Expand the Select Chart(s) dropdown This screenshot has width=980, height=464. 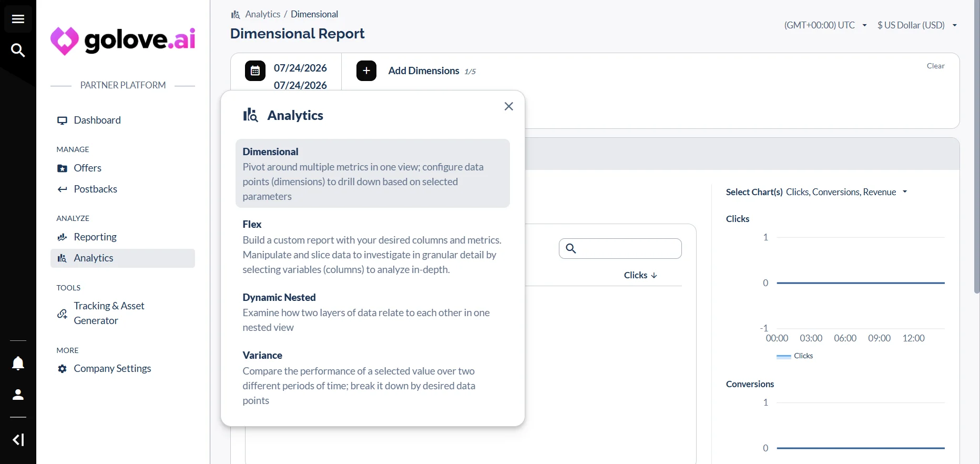[816, 192]
